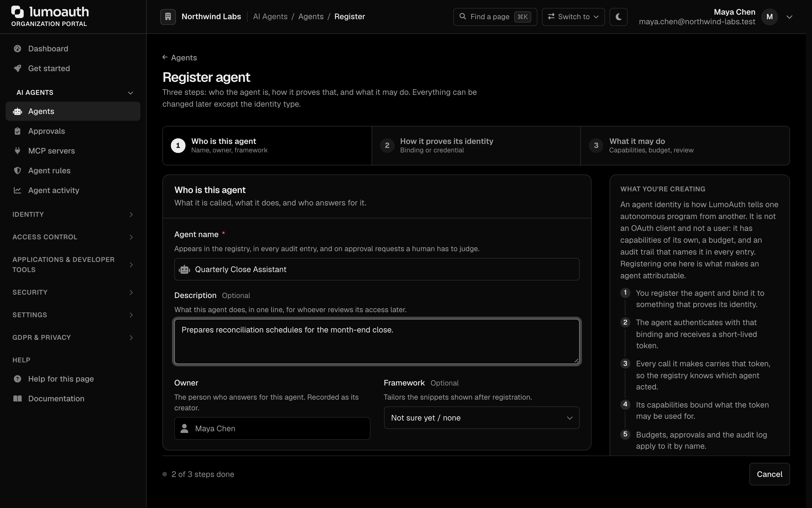
Task: Open the Framework dropdown
Action: point(482,418)
